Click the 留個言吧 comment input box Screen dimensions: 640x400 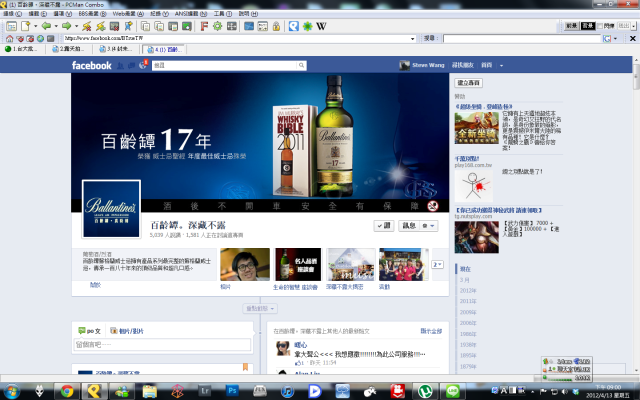coord(162,344)
